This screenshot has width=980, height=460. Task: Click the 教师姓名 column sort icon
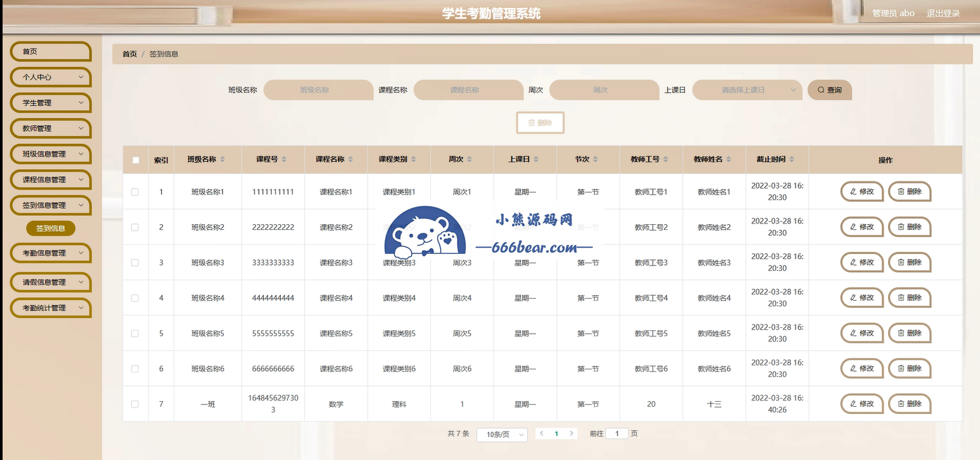[729, 159]
